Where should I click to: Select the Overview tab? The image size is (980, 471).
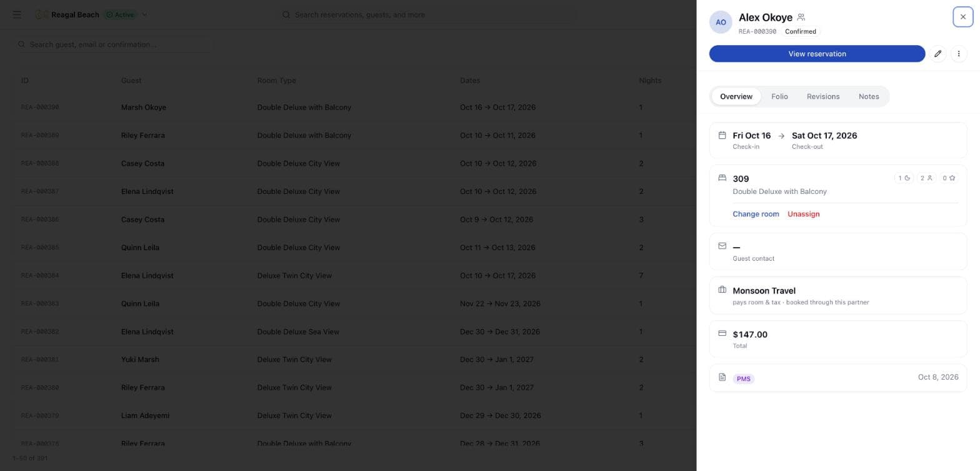coord(736,96)
